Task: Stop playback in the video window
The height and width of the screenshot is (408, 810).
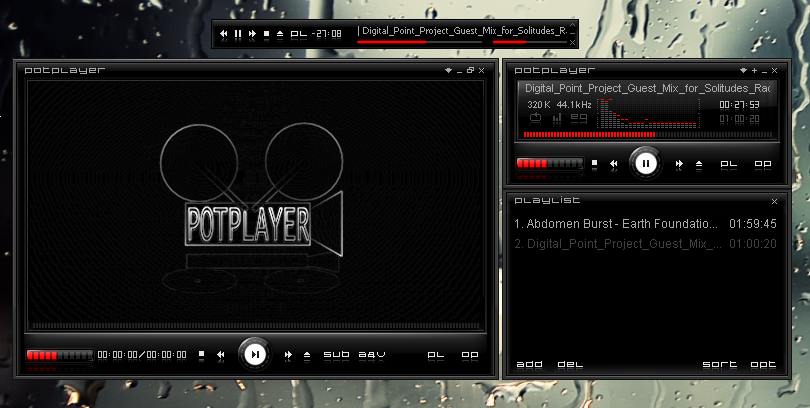Action: click(x=201, y=354)
